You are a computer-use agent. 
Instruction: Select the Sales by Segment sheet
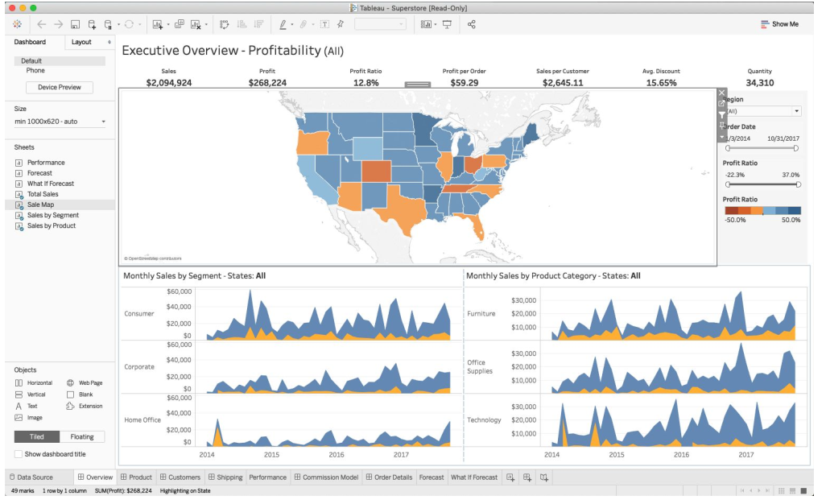52,216
